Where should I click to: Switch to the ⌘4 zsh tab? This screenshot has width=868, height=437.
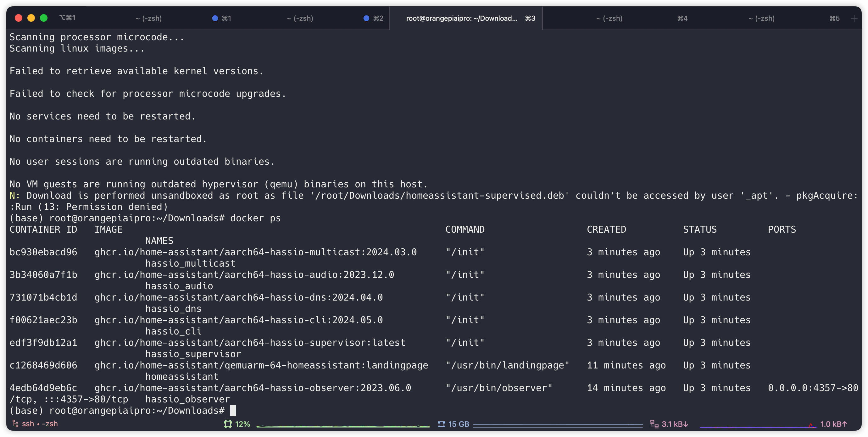click(x=609, y=18)
